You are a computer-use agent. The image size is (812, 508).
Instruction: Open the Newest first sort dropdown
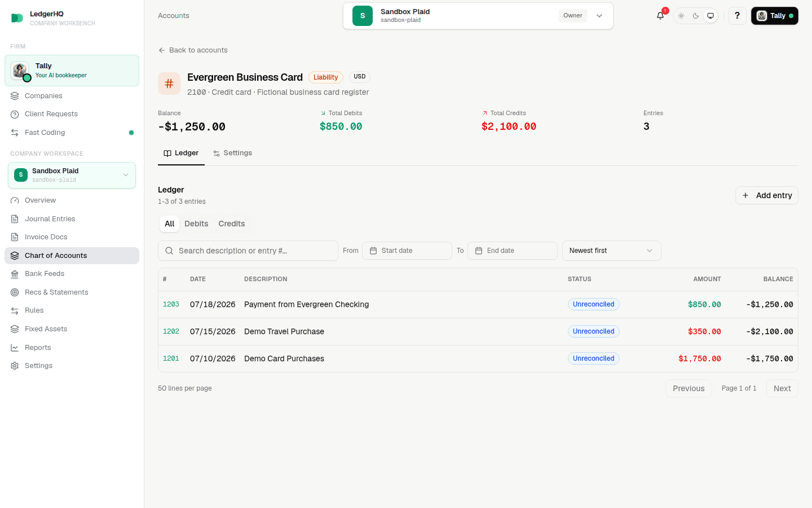611,251
